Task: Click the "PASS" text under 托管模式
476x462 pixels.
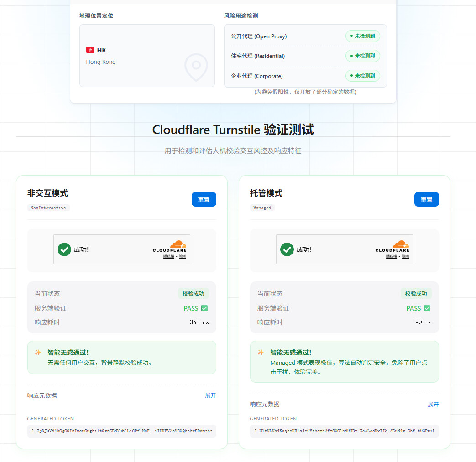Action: 413,308
